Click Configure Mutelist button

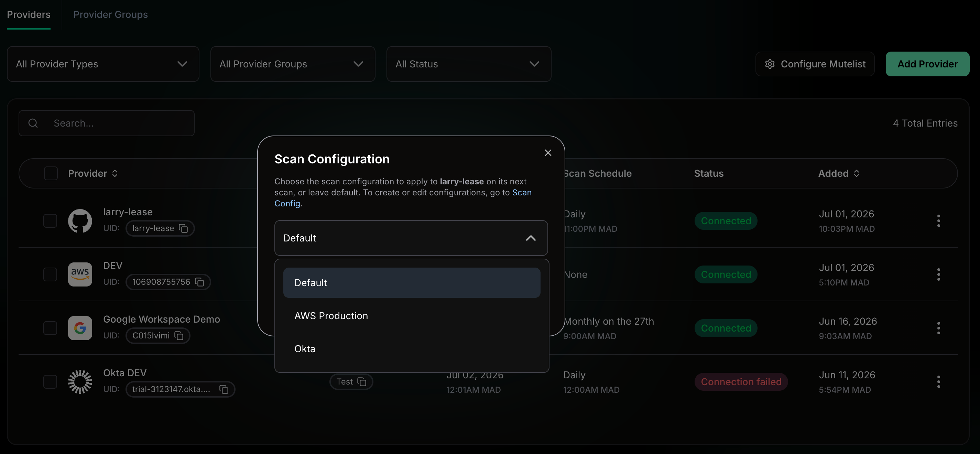click(815, 64)
